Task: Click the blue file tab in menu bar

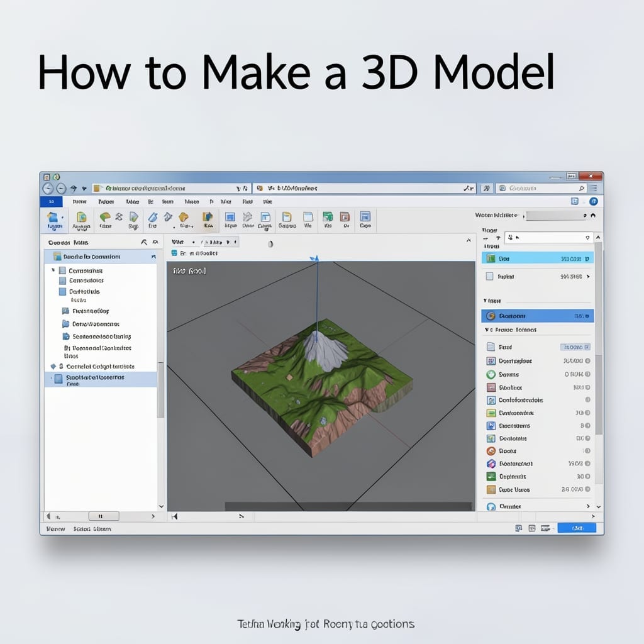Action: pyautogui.click(x=52, y=202)
